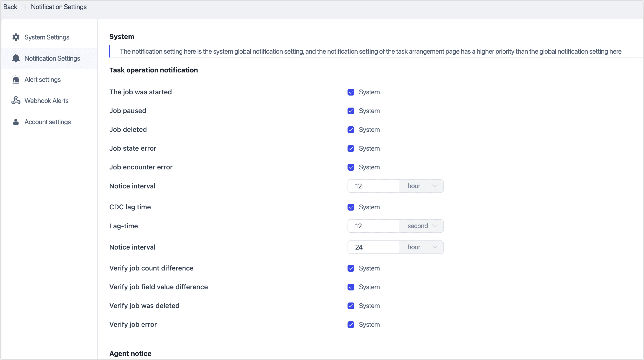Open Account settings from the sidebar
644x360 pixels.
click(47, 122)
